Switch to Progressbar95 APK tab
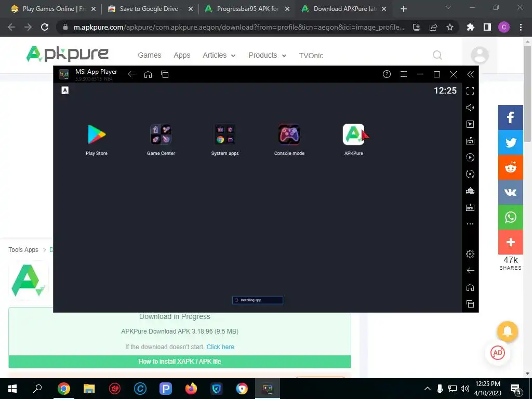 [247, 9]
